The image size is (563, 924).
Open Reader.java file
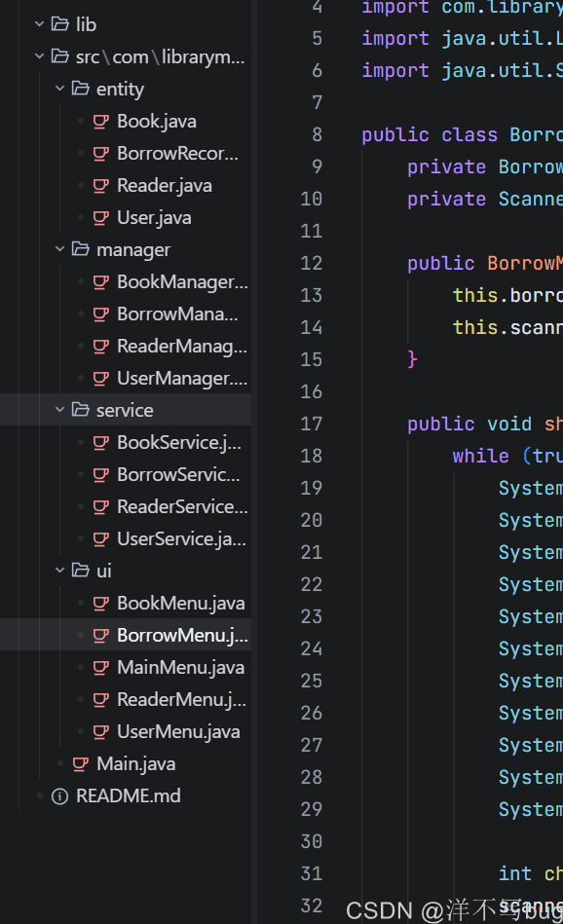click(x=165, y=186)
